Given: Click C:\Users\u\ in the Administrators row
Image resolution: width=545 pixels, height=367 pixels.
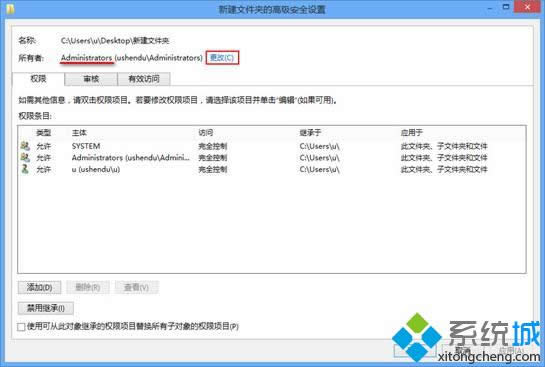Looking at the screenshot, I should tap(319, 158).
